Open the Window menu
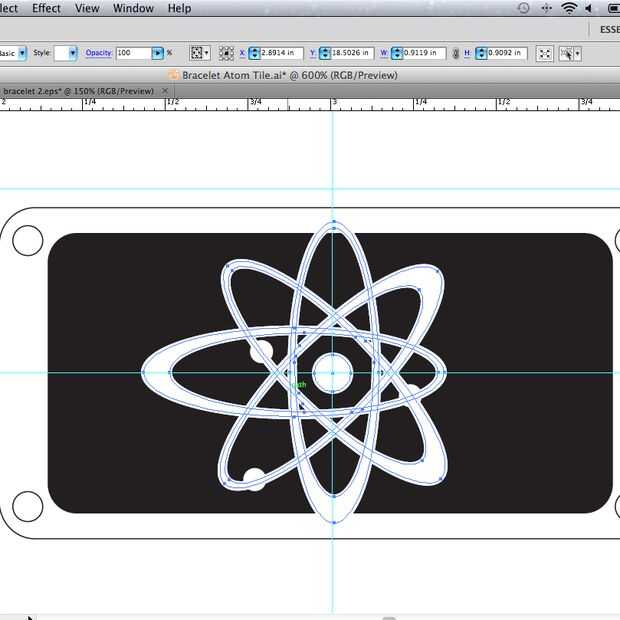This screenshot has width=620, height=620. (133, 8)
